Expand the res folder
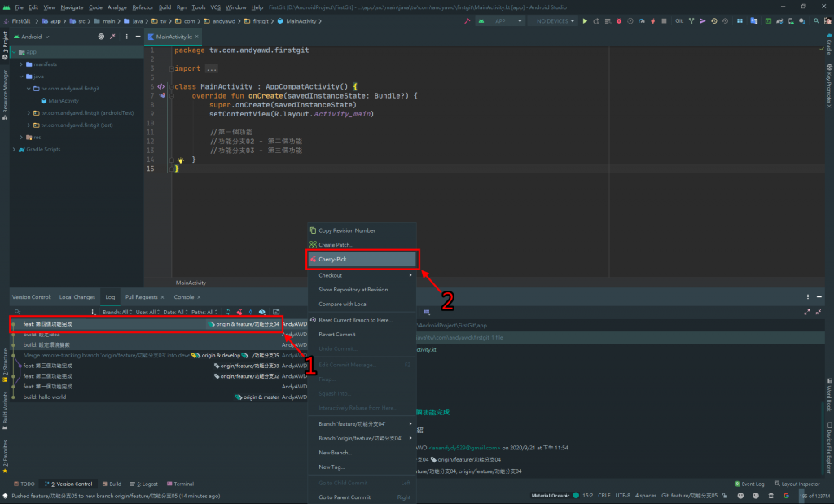Viewport: 834px width, 504px height. tap(21, 137)
